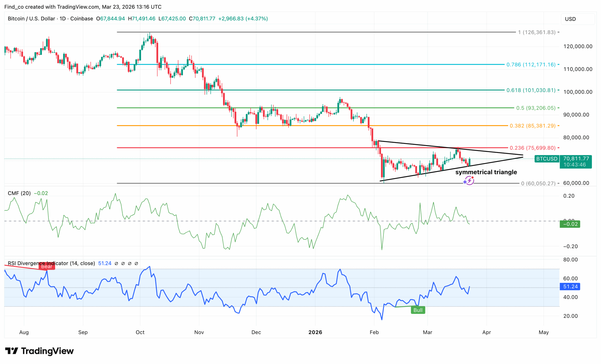Click the CMF value −0.02 badge
The width and height of the screenshot is (601, 364).
pos(570,224)
